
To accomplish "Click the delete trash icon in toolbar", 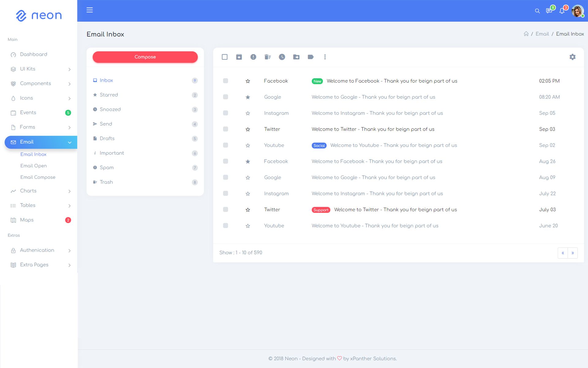I will coord(268,57).
